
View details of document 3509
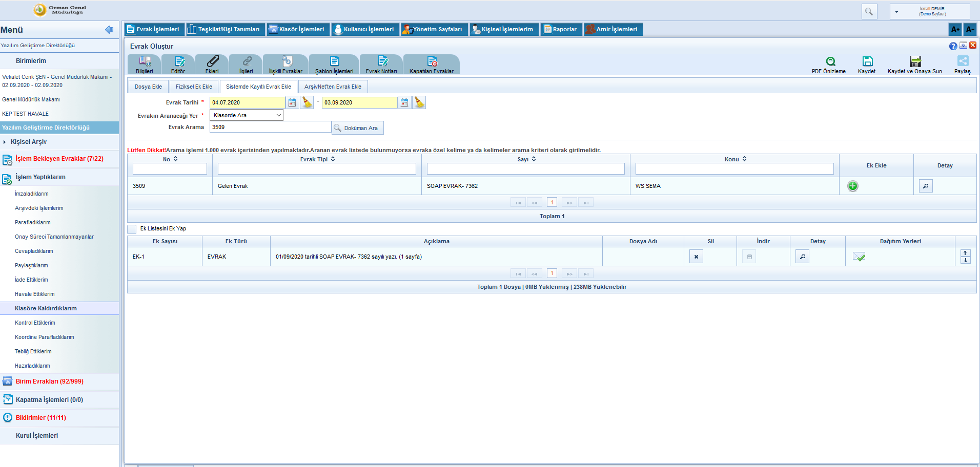925,186
